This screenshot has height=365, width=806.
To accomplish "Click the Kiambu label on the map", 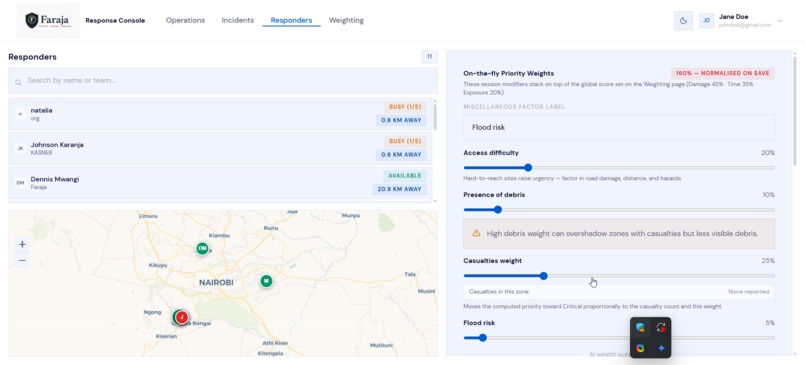I will pos(219,235).
